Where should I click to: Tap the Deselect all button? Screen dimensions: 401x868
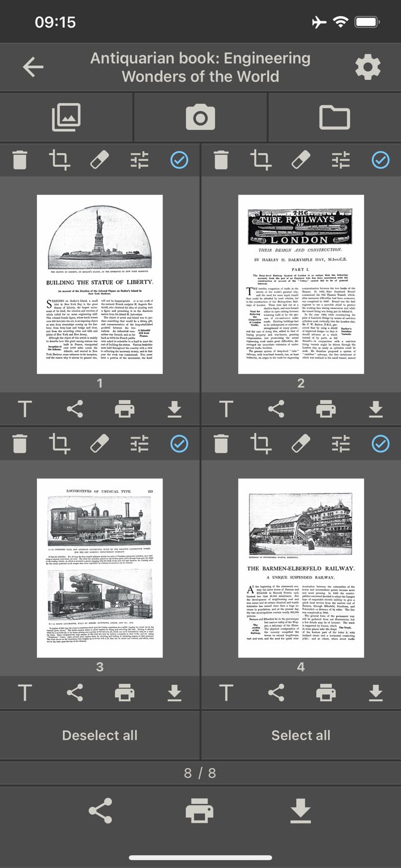click(x=100, y=735)
